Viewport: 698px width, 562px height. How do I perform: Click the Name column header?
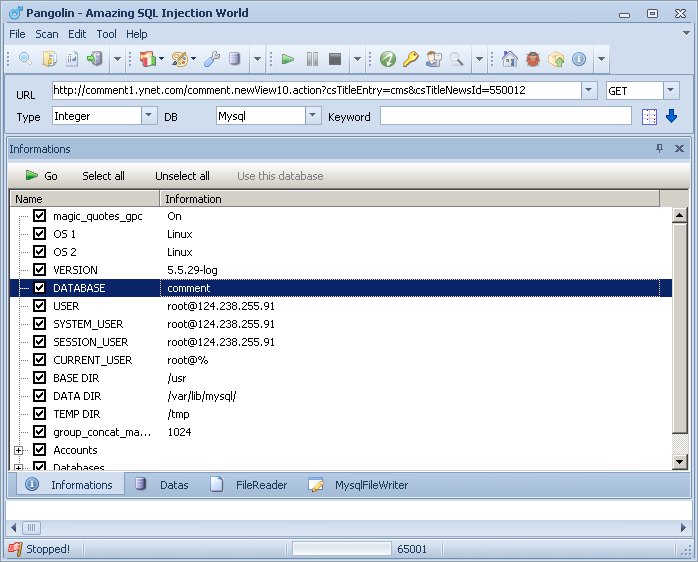85,199
